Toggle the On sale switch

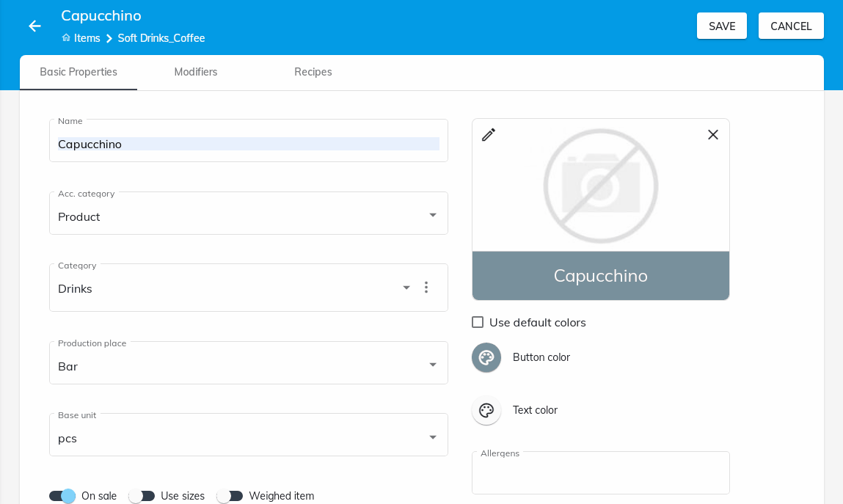[62, 496]
